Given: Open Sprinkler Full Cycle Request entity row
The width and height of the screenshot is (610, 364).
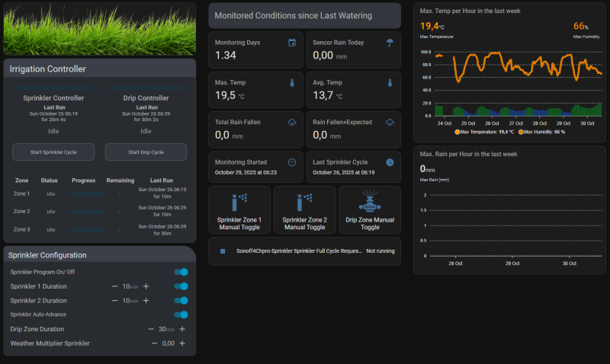Looking at the screenshot, I should coord(304,251).
